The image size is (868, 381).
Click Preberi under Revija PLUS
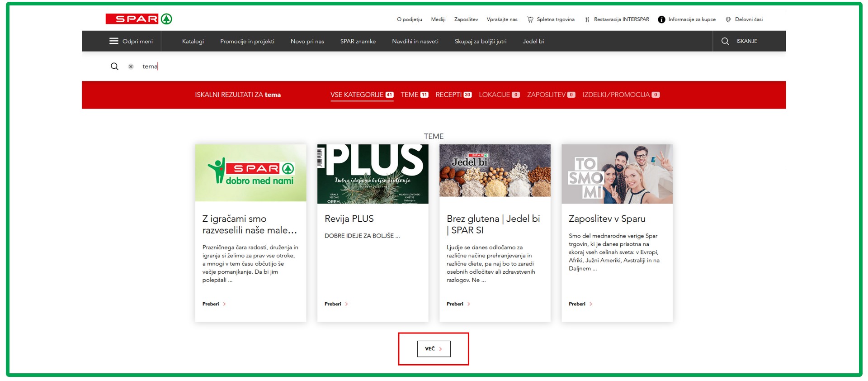pos(333,304)
